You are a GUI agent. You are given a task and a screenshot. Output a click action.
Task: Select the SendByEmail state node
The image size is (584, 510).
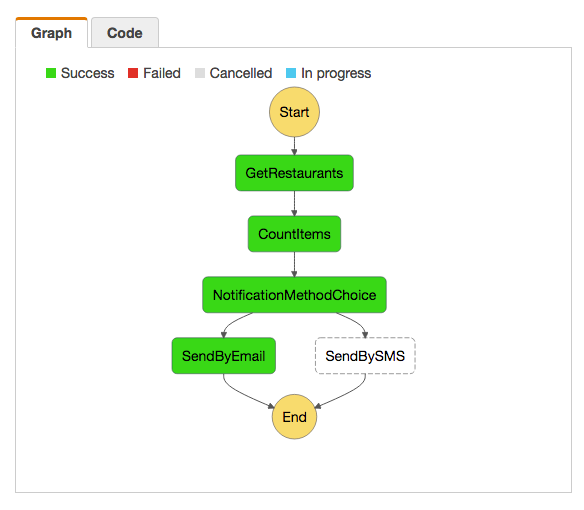pos(223,356)
